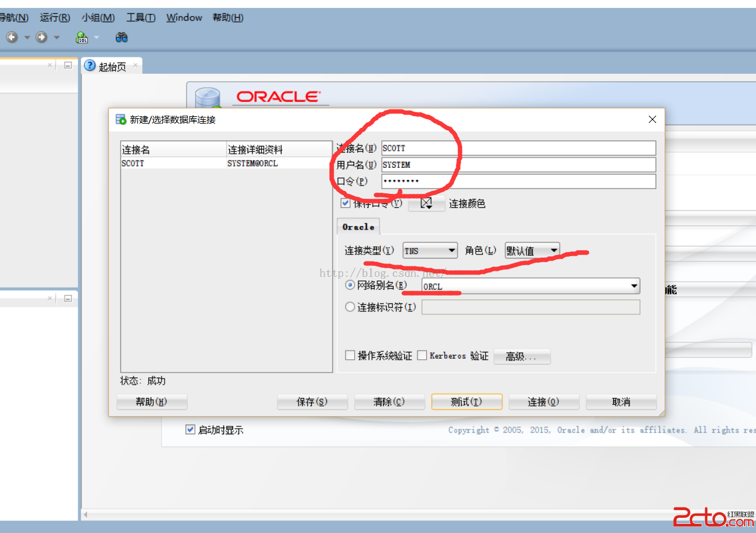Click the 连接(O) button
The width and height of the screenshot is (756, 533).
tap(544, 402)
